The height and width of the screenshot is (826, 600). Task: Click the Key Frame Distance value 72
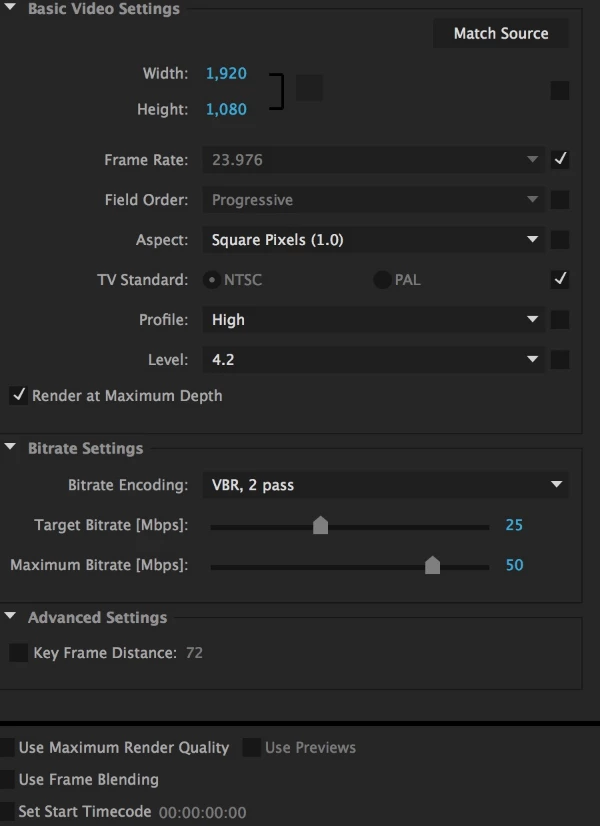click(x=194, y=653)
